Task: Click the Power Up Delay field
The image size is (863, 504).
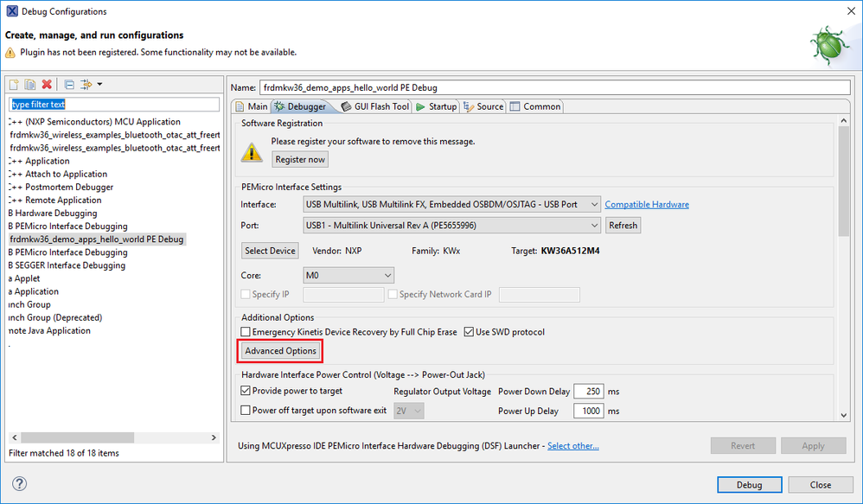Action: (x=588, y=411)
